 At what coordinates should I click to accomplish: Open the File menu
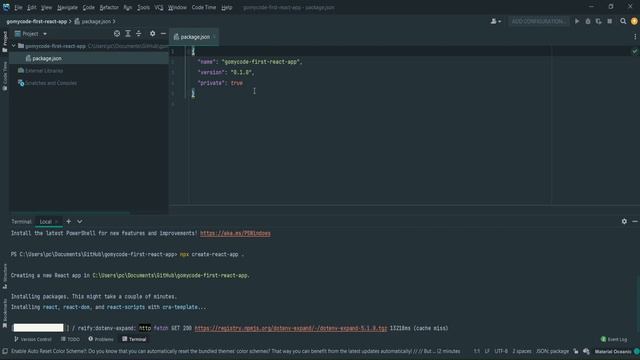tap(18, 7)
